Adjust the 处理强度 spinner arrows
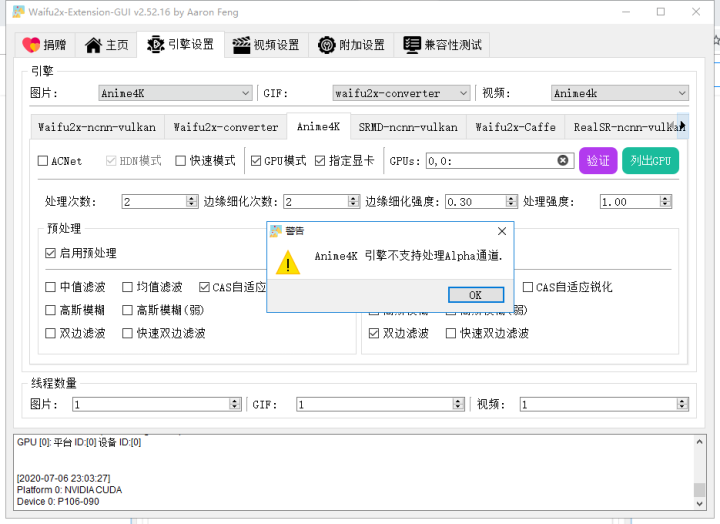The height and width of the screenshot is (524, 720). click(665, 201)
